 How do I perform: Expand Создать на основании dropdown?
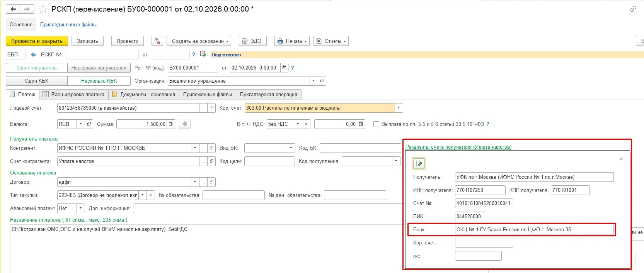(x=199, y=41)
